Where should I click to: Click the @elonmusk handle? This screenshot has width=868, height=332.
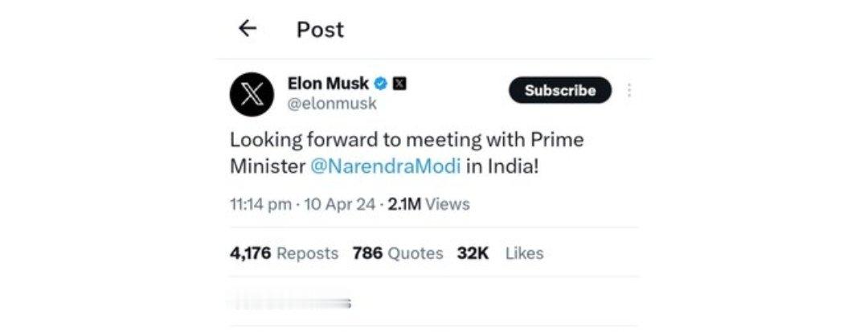[332, 104]
